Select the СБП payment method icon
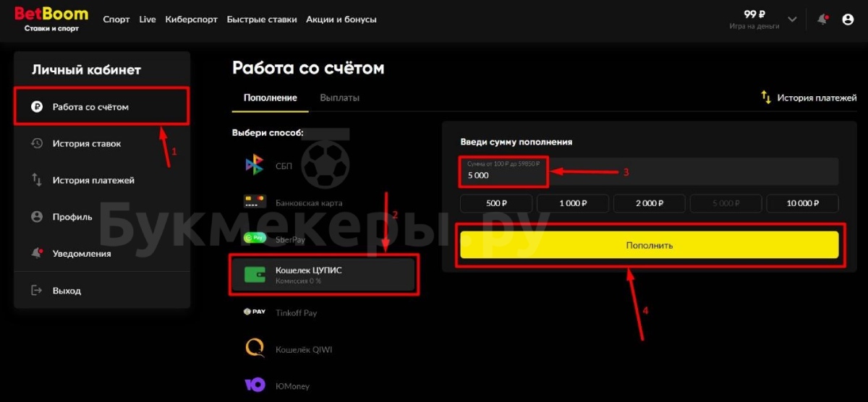 tap(254, 166)
